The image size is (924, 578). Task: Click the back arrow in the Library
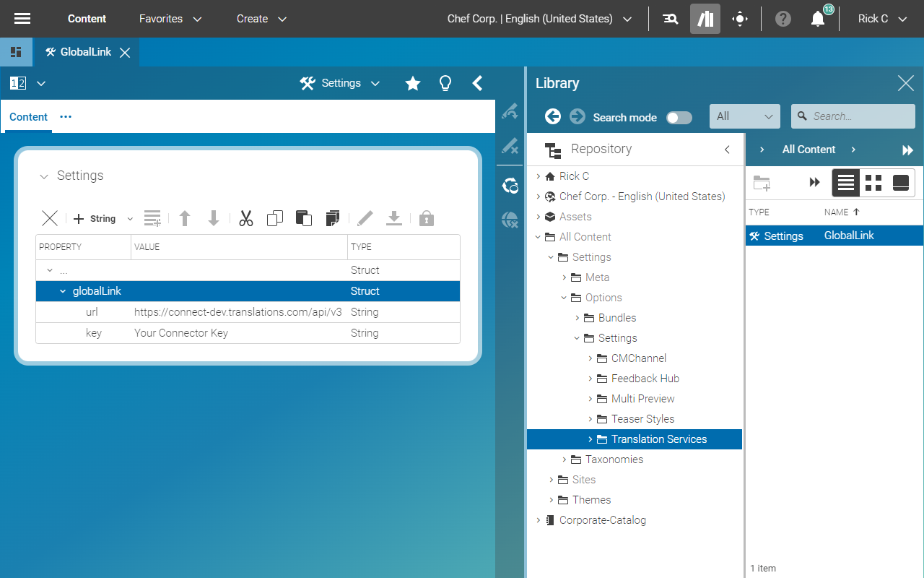click(x=553, y=116)
